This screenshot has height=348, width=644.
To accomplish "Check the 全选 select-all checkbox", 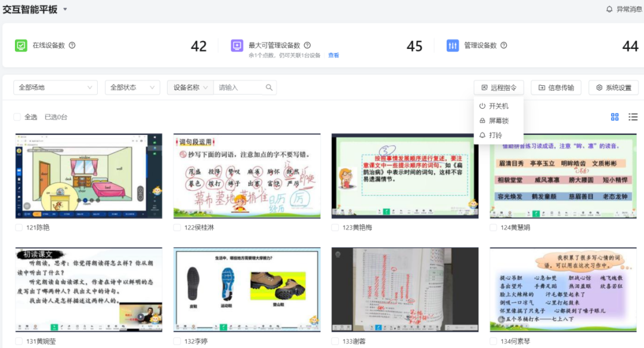I will coord(17,117).
